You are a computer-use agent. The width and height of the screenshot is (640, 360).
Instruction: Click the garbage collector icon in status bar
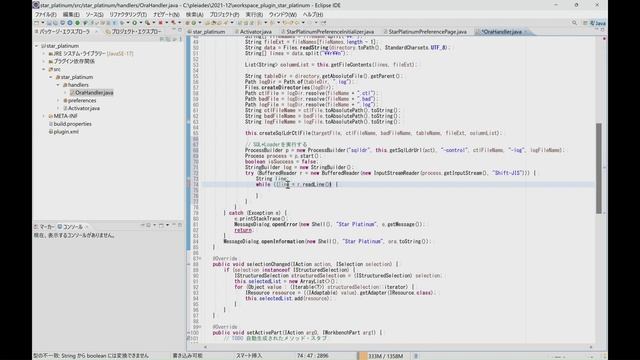point(416,356)
